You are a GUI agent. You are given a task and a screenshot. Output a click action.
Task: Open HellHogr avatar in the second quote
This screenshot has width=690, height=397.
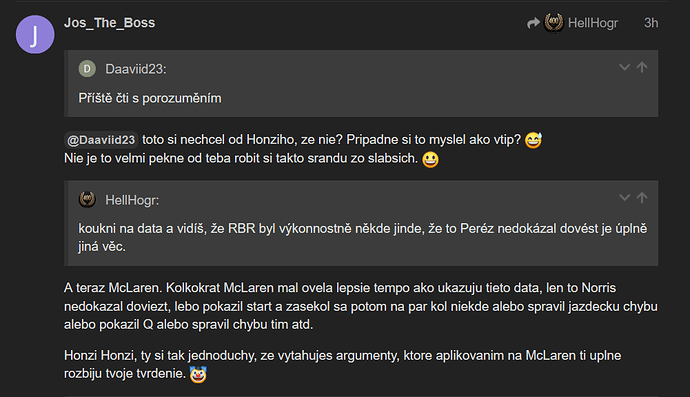click(x=87, y=199)
